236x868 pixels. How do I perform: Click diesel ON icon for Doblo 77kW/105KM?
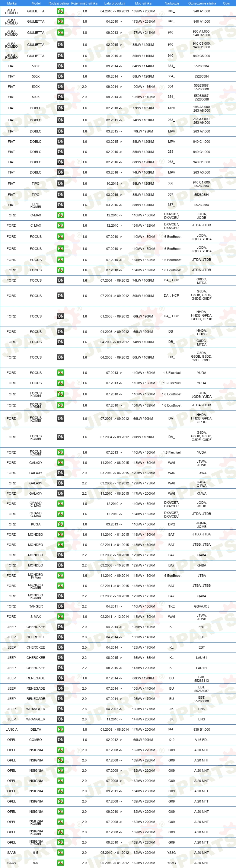pyautogui.click(x=61, y=108)
